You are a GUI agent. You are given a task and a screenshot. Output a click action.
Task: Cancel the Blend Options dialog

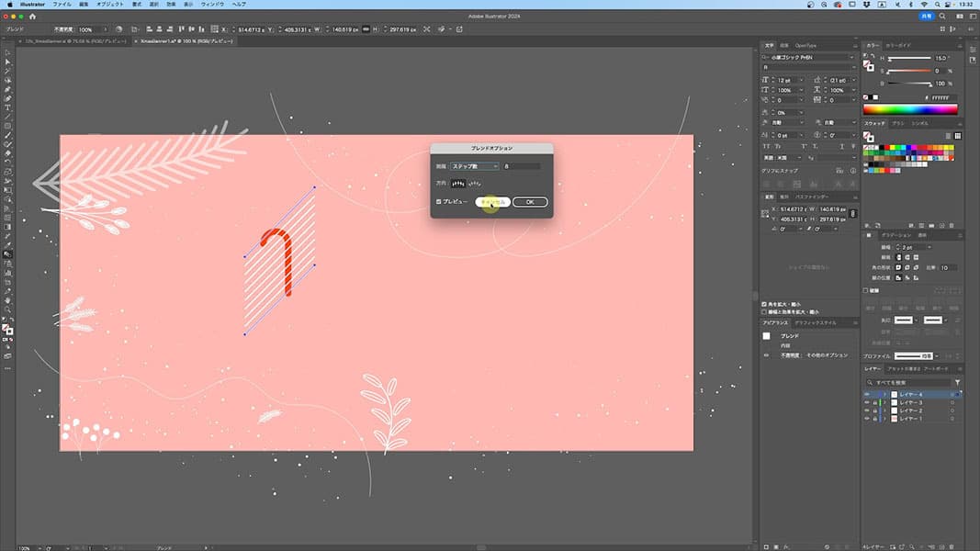[x=493, y=202]
